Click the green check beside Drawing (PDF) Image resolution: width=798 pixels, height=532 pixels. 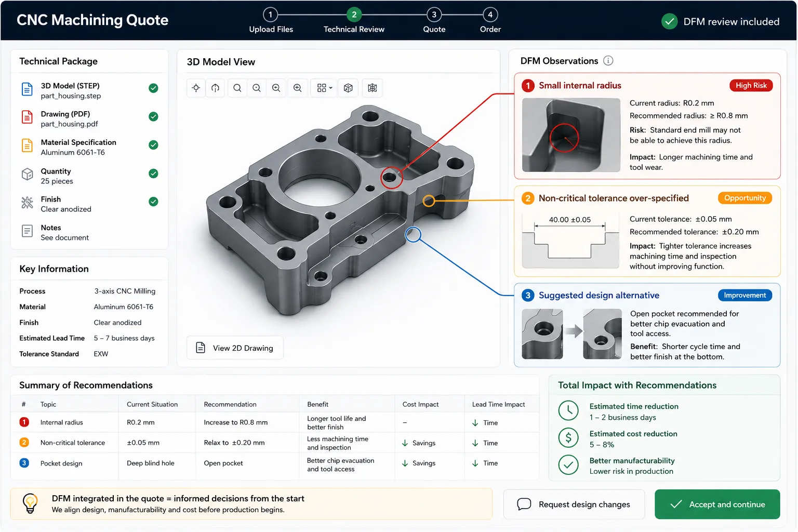click(x=153, y=116)
